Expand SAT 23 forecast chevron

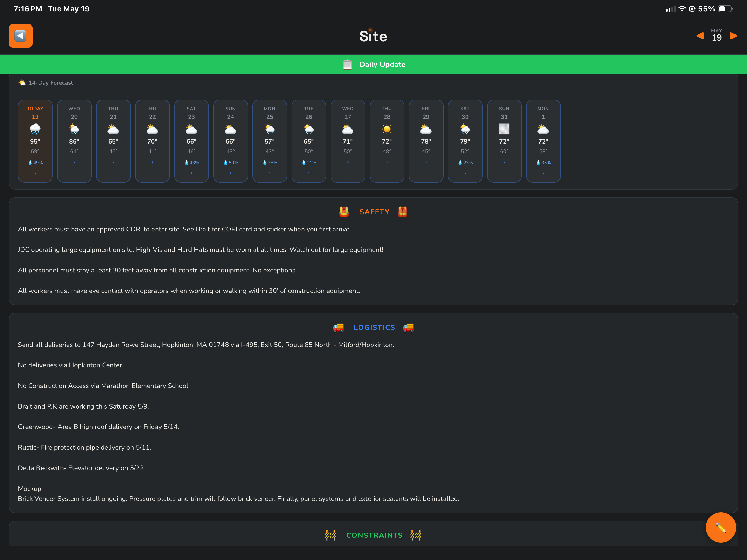coord(191,173)
